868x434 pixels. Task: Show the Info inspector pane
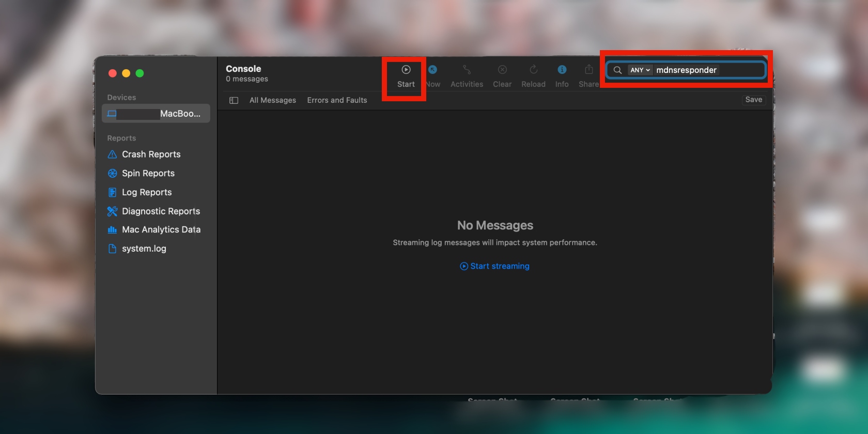[562, 76]
